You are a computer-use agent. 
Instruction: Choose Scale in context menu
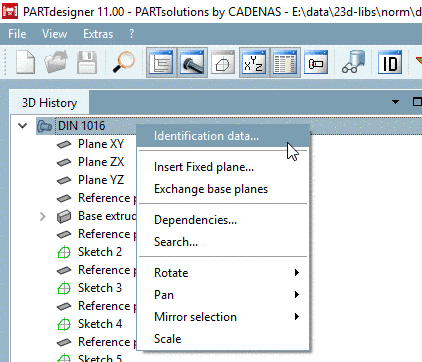223,339
